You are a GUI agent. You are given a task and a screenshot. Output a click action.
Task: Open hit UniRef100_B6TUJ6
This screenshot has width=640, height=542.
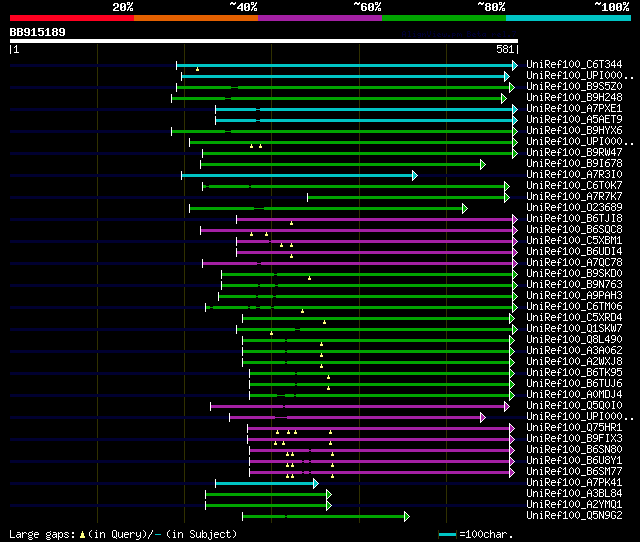[574, 384]
